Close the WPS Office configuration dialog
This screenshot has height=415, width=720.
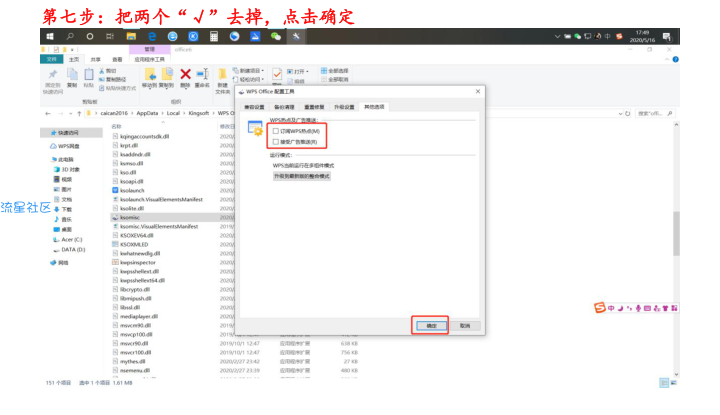coord(478,91)
